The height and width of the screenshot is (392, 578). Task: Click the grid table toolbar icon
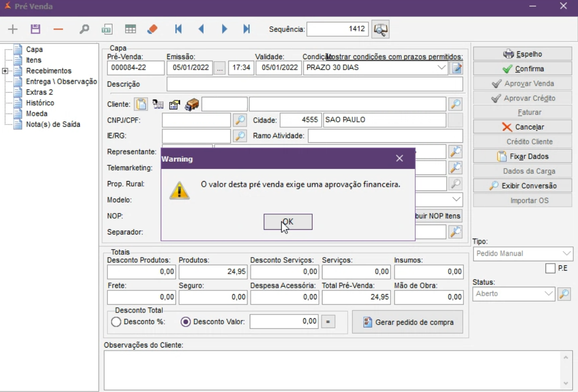tap(130, 29)
